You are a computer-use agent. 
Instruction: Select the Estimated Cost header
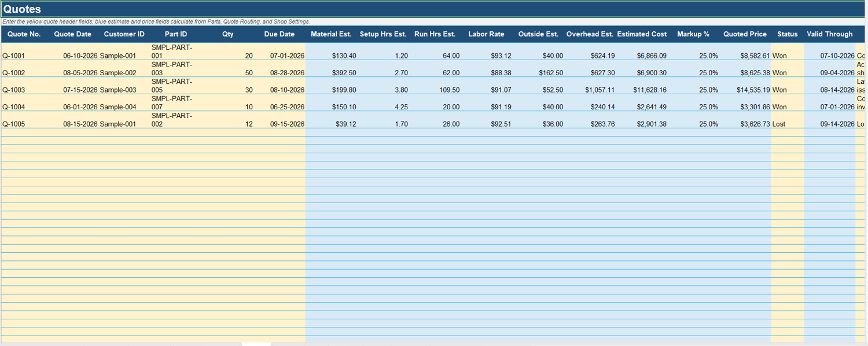point(642,34)
